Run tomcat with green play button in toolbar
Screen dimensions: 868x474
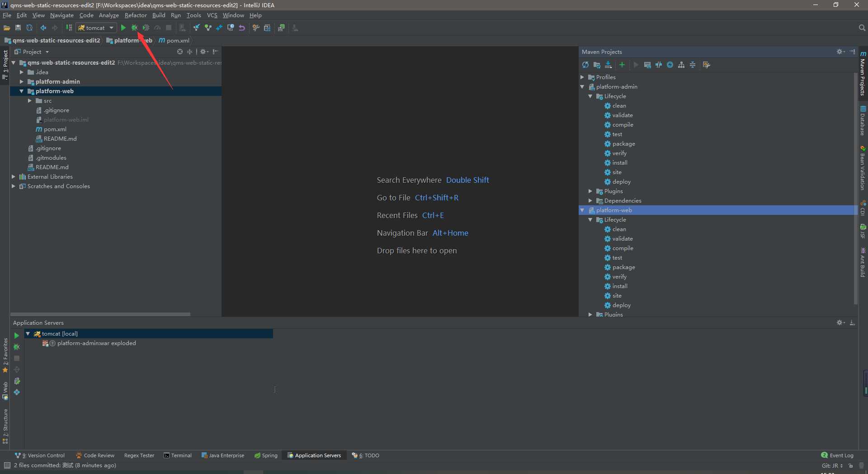(x=123, y=28)
